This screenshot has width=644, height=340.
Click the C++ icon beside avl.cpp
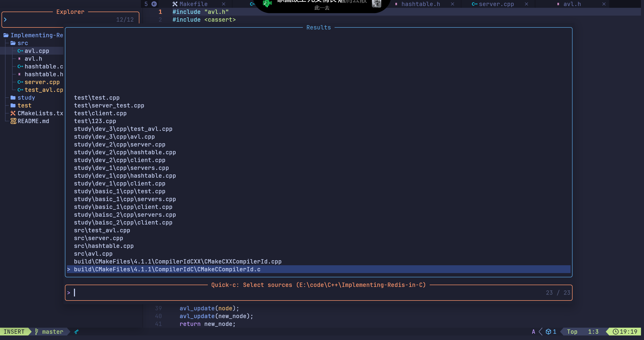[x=20, y=51]
